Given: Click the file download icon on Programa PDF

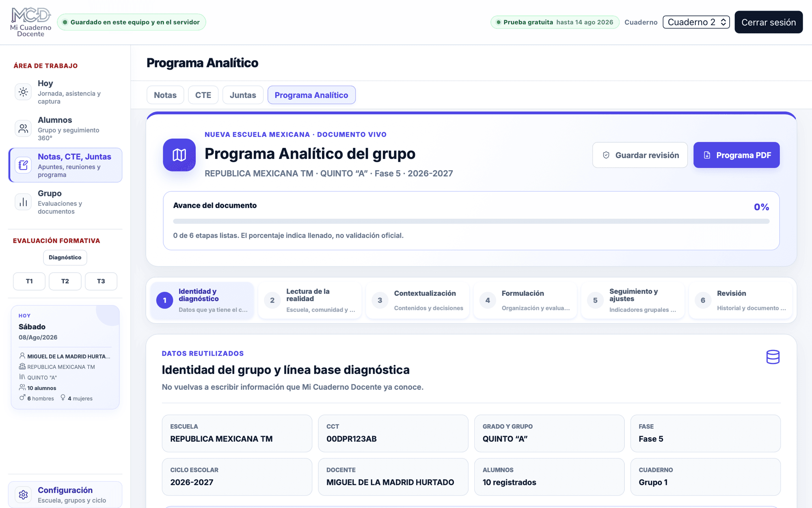Looking at the screenshot, I should (707, 155).
